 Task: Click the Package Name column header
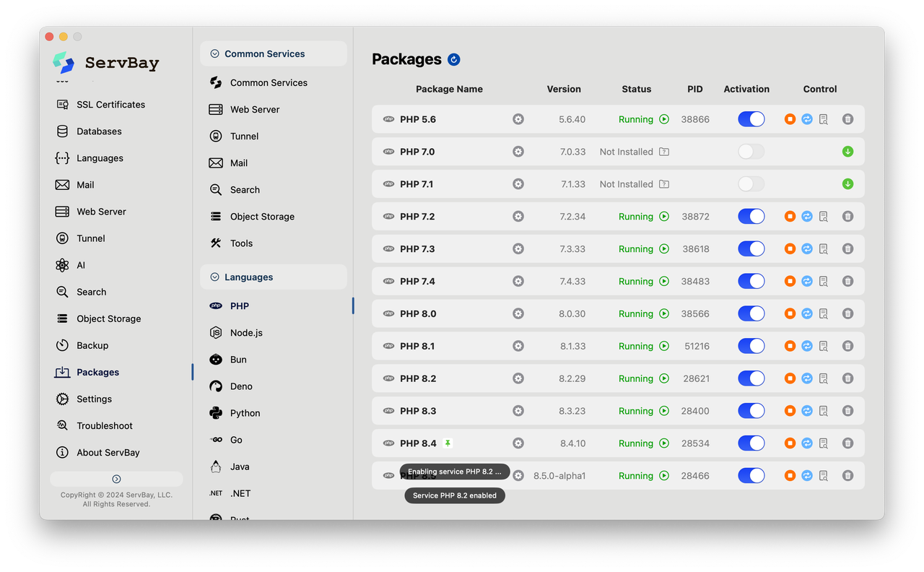point(449,89)
